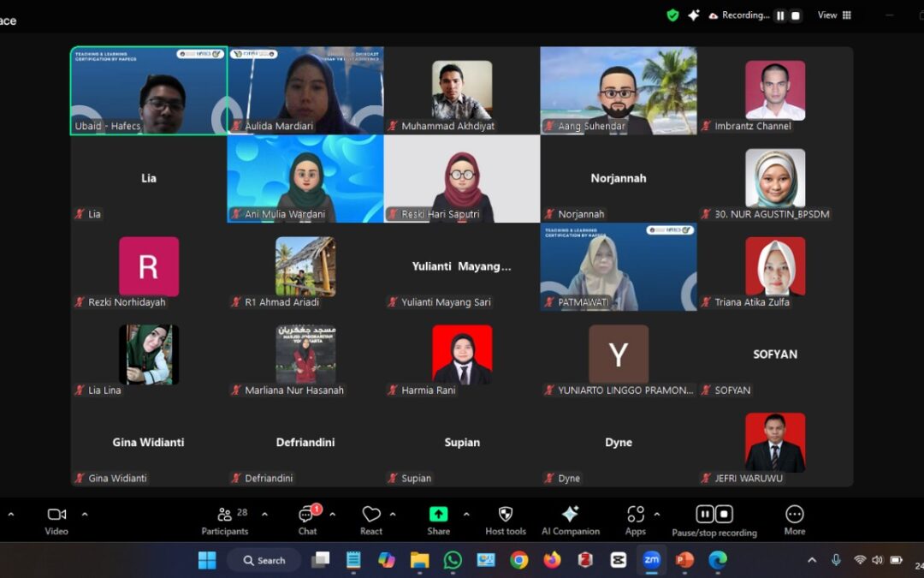Viewport: 924px width, 578px height.
Task: Expand audio options arrow at far left
Action: tap(10, 515)
